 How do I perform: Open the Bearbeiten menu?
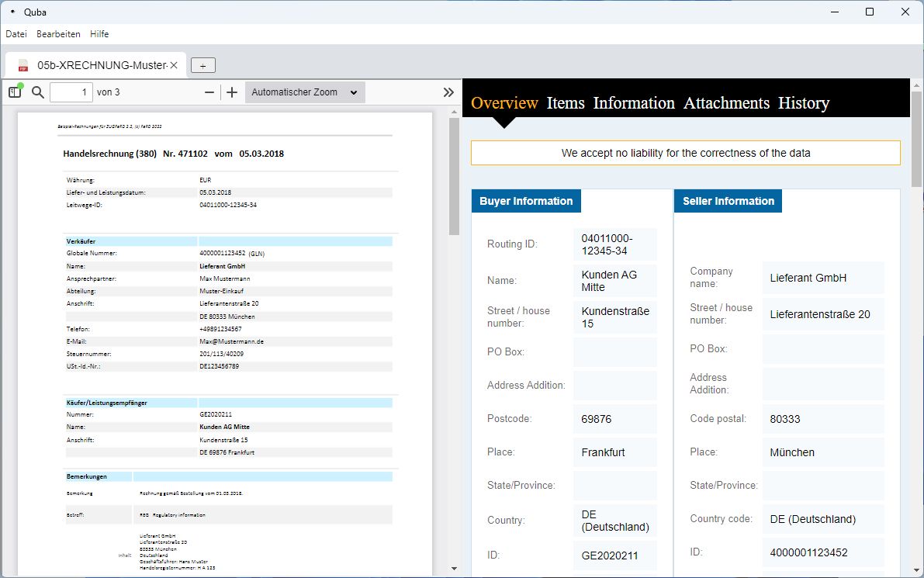(58, 34)
